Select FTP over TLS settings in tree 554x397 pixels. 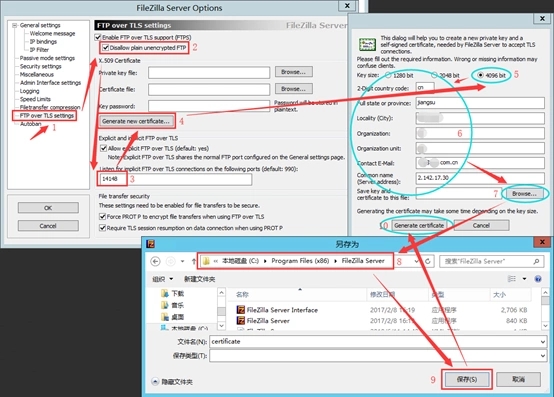pos(47,115)
